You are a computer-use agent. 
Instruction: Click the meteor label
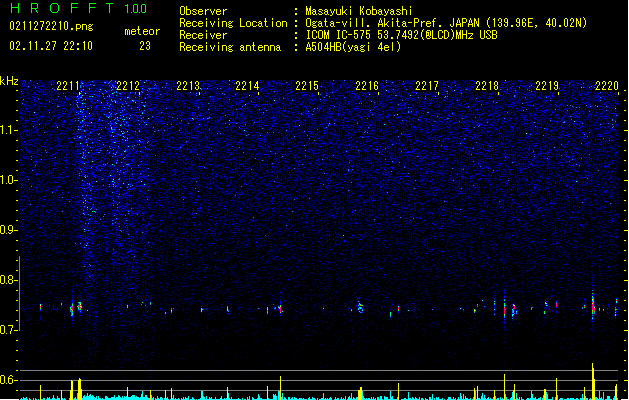click(x=142, y=31)
